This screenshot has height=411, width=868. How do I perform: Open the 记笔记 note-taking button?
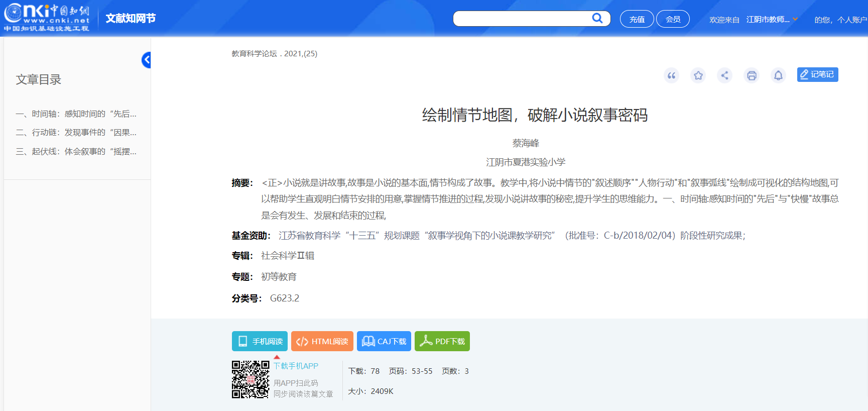(817, 74)
